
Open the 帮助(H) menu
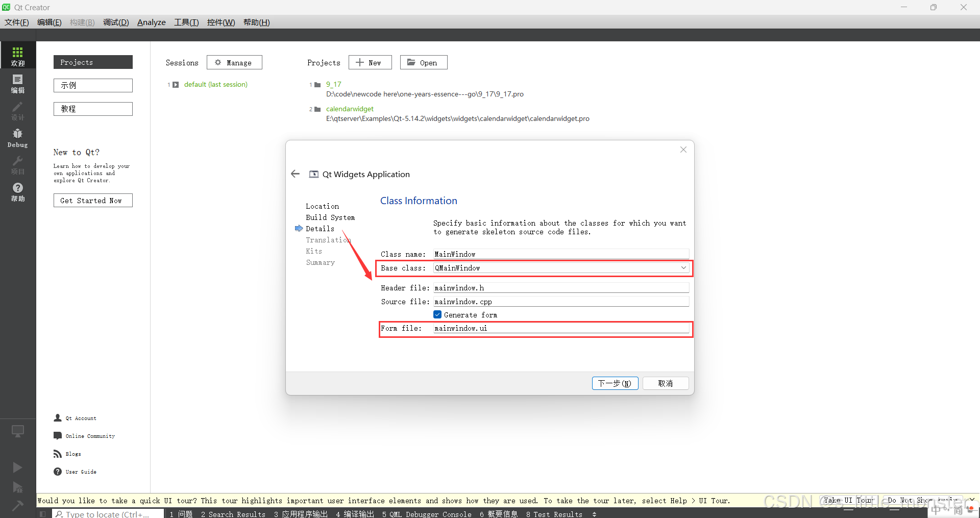click(x=257, y=22)
